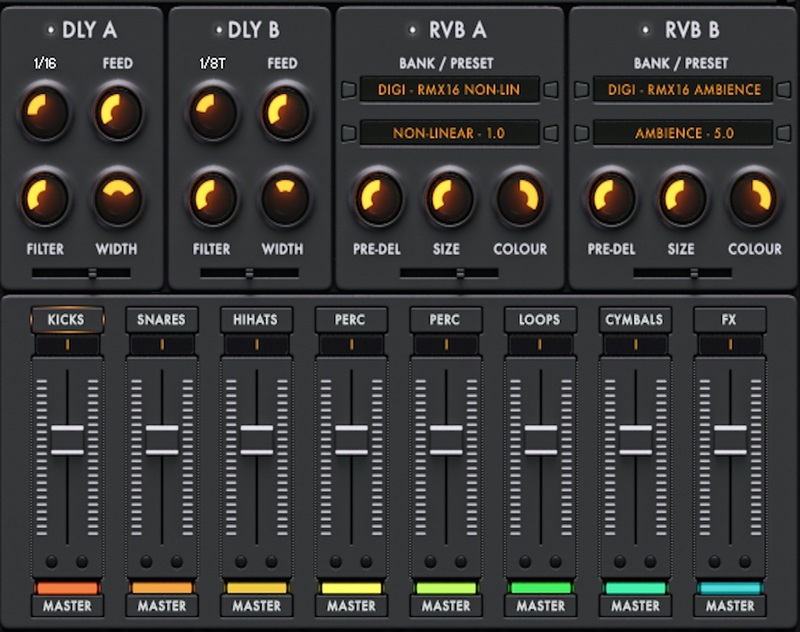Enable or disable the RVB A effect
Image resolution: width=800 pixels, height=632 pixels.
tap(412, 30)
